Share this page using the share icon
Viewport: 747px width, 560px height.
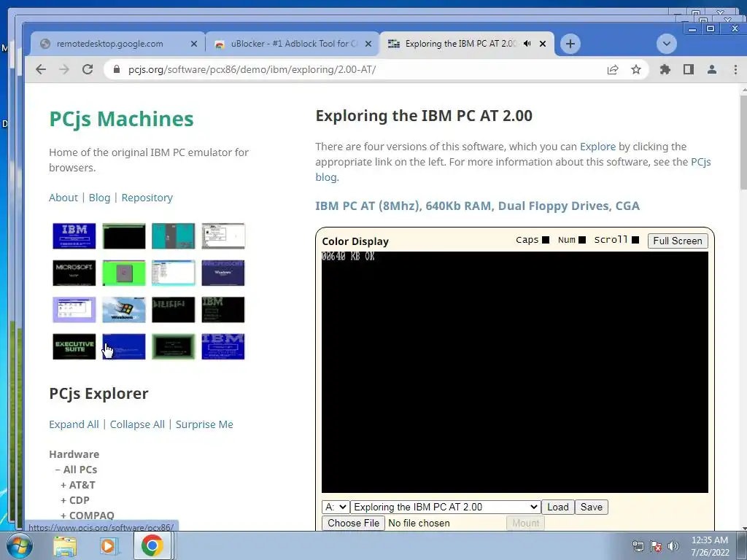[613, 69]
